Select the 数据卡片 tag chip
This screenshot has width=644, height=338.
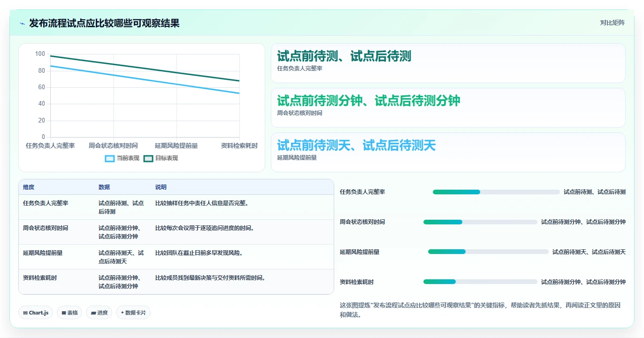click(x=133, y=313)
